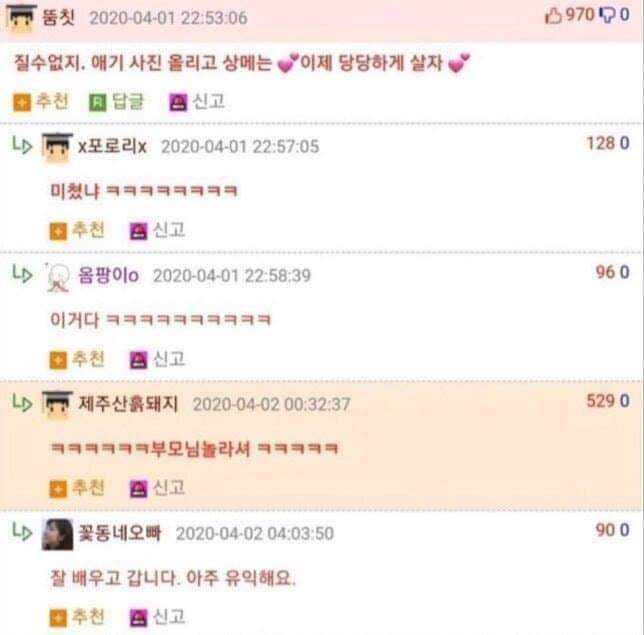
Task: Report 제주산흙돼지's reply via 신고
Action: click(x=169, y=488)
